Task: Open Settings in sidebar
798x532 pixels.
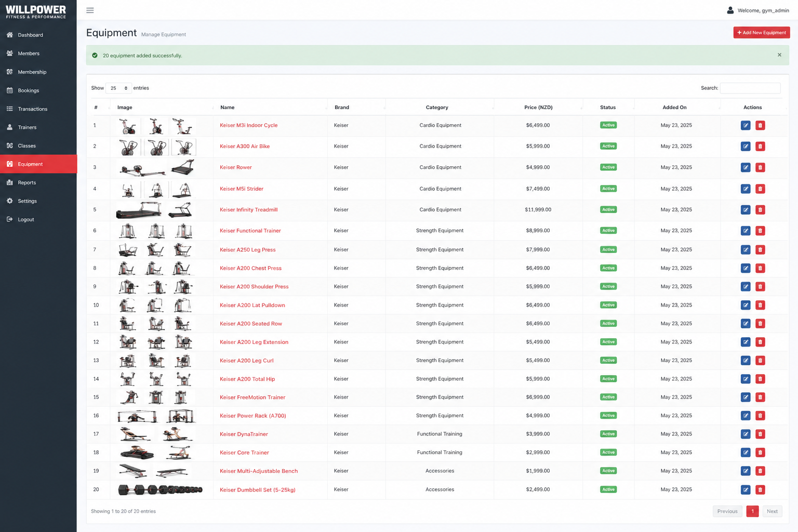Action: pos(38,201)
